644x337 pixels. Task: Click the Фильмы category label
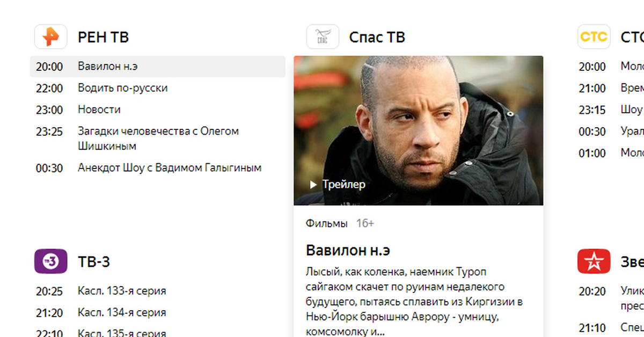327,223
